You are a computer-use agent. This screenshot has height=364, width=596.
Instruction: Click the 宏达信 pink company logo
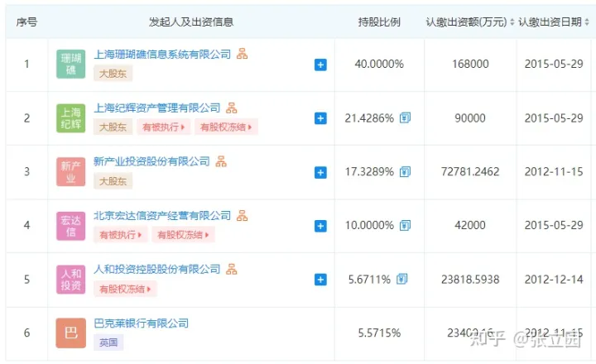tap(71, 226)
